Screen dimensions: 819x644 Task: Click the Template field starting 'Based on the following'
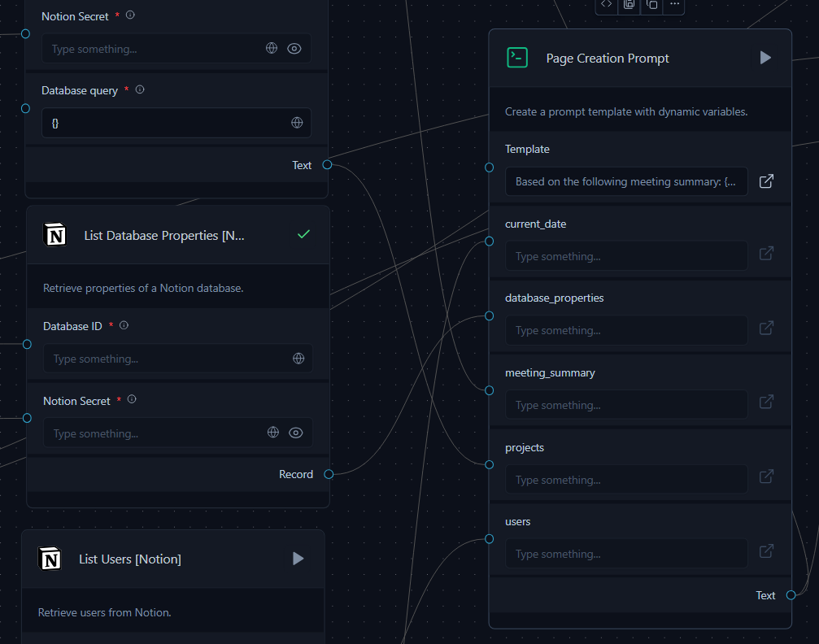(626, 181)
